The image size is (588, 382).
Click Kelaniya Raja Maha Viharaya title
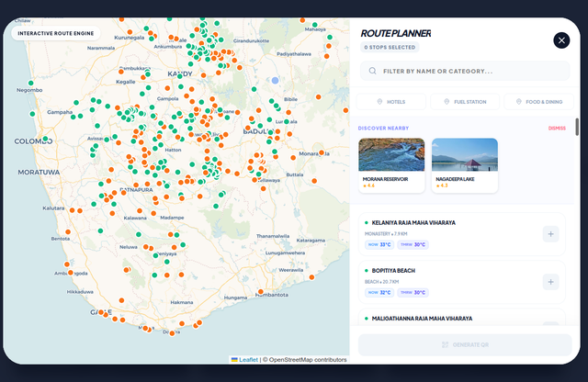click(x=413, y=222)
